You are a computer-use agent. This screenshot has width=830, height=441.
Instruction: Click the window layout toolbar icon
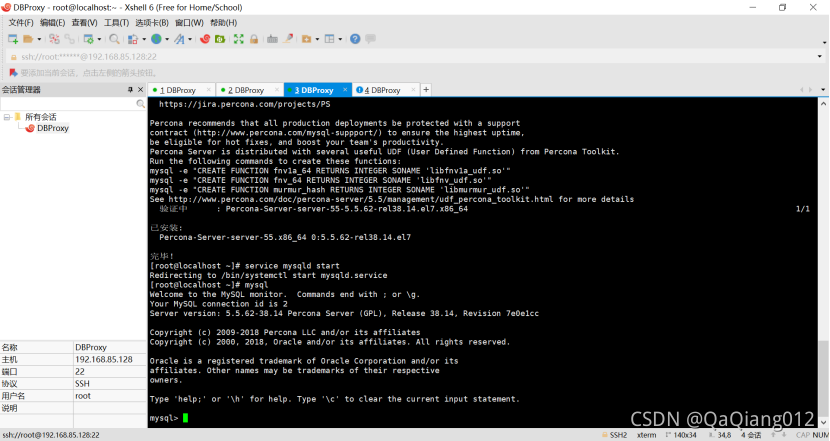coord(330,39)
